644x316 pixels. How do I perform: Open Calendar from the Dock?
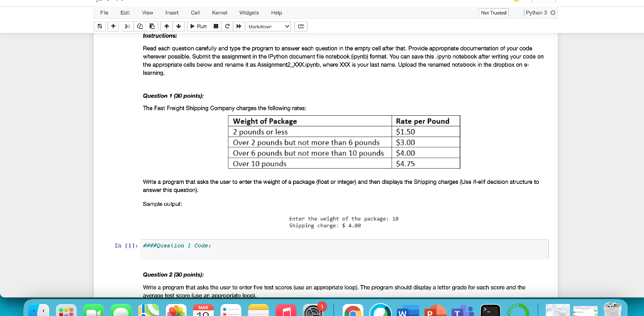click(203, 310)
